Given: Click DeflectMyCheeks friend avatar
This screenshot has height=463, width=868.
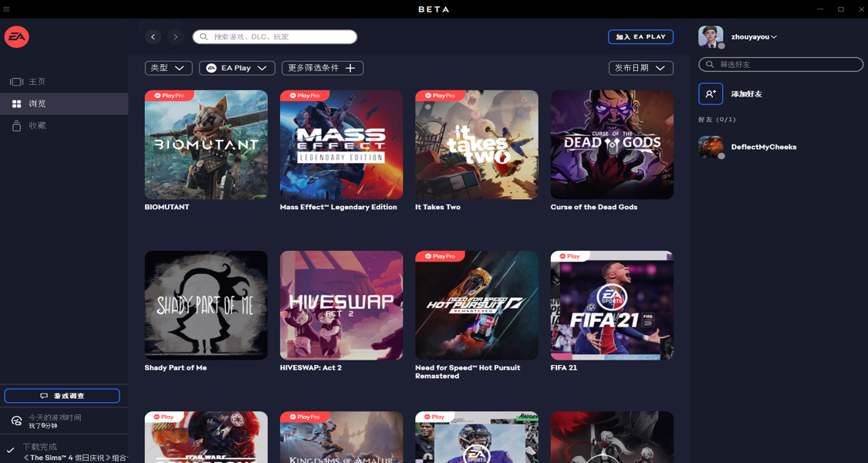Looking at the screenshot, I should click(711, 147).
